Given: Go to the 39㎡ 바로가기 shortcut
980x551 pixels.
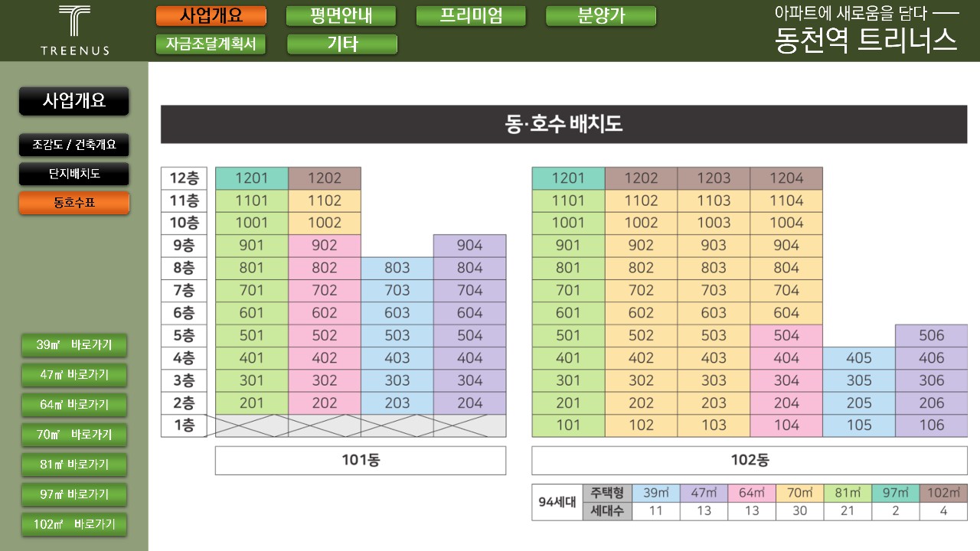Looking at the screenshot, I should (x=74, y=345).
